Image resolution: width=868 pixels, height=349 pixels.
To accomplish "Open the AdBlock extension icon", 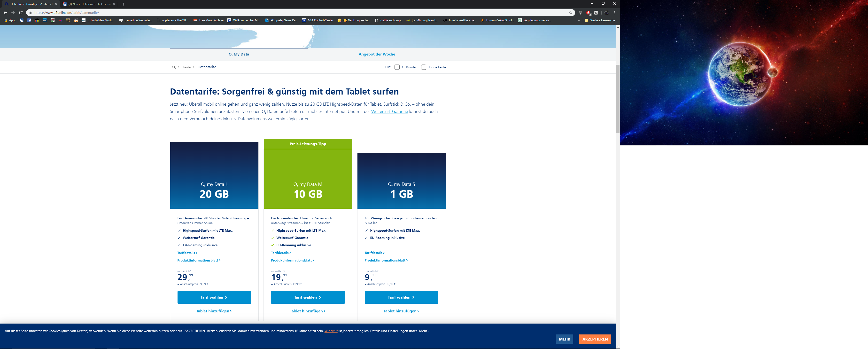I will (x=588, y=12).
